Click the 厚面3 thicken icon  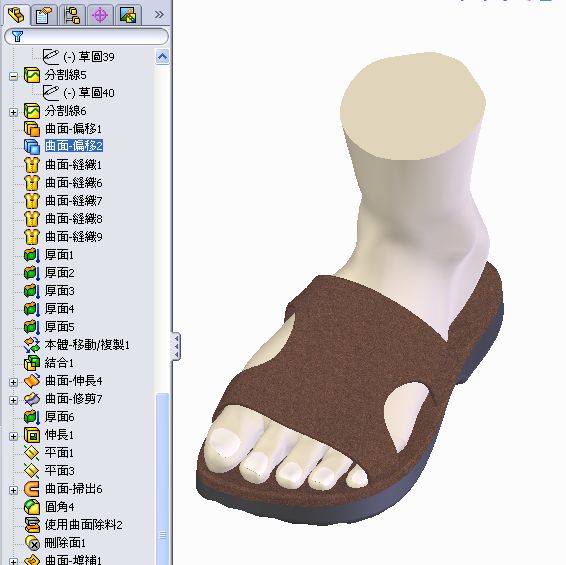pos(32,291)
